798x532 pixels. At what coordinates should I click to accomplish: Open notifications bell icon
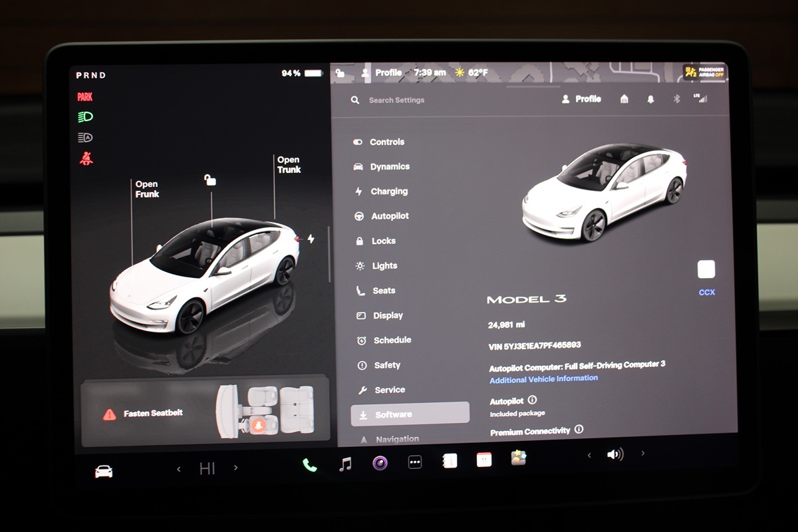tap(650, 98)
